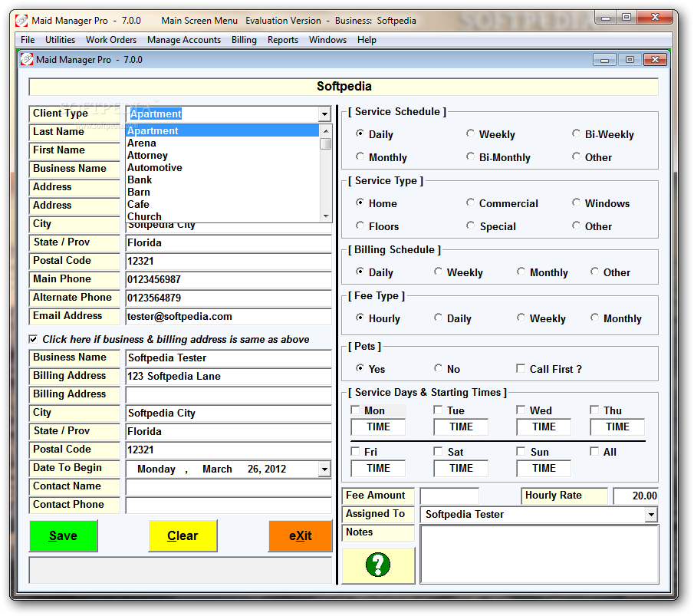Choose Church in the client type list

pyautogui.click(x=222, y=216)
